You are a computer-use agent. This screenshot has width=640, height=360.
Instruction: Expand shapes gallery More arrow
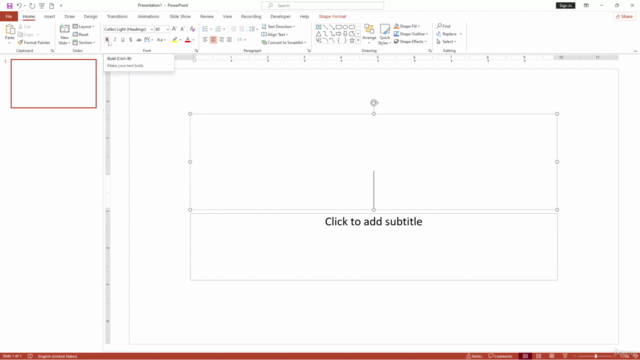click(358, 41)
